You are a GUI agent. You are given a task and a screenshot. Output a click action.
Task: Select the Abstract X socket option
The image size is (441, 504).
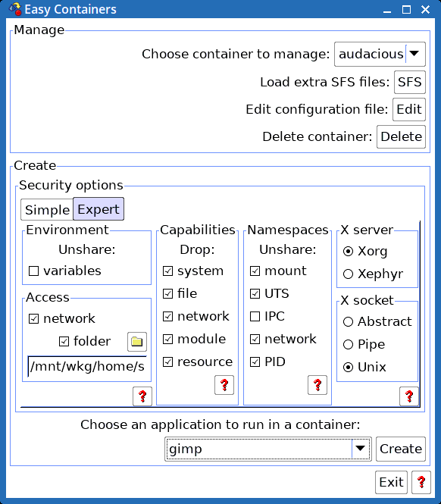tap(348, 322)
